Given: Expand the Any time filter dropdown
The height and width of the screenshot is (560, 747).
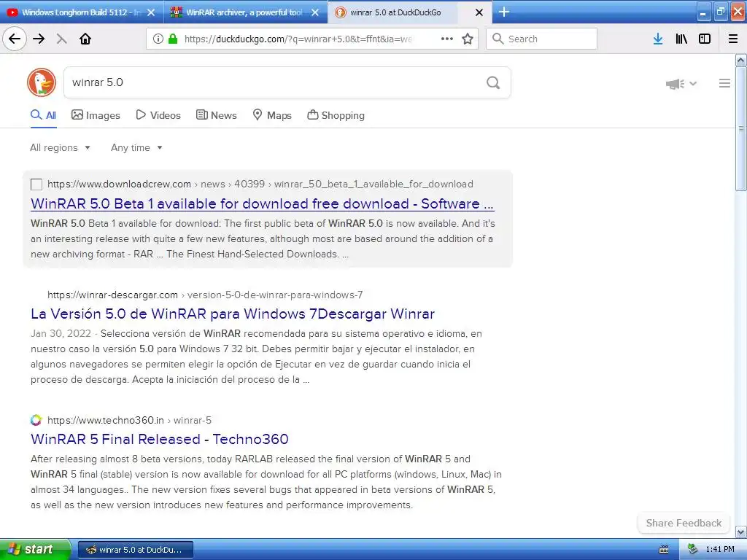Looking at the screenshot, I should [136, 147].
